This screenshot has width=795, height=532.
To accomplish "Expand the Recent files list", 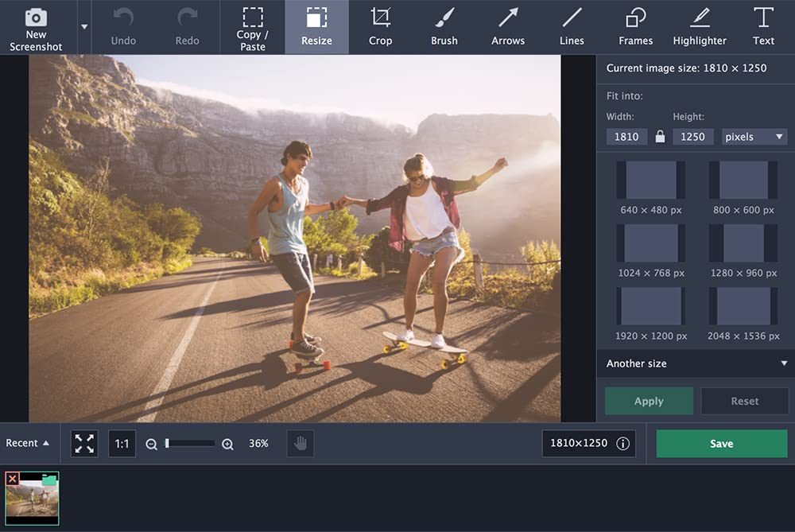I will 28,443.
